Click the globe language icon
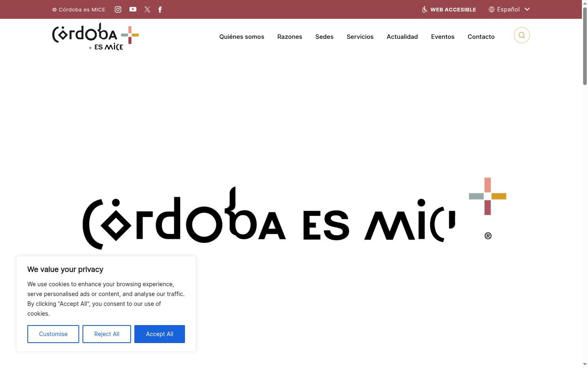 (492, 9)
